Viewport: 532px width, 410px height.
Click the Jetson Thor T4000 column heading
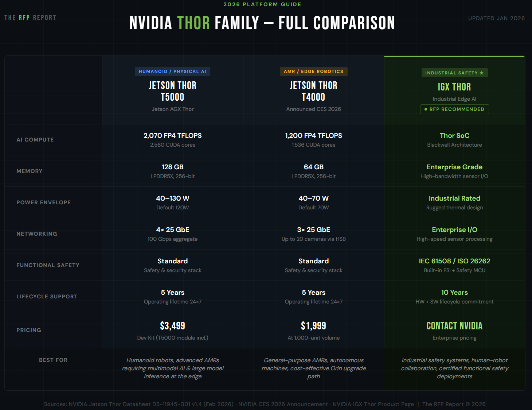[x=313, y=91]
